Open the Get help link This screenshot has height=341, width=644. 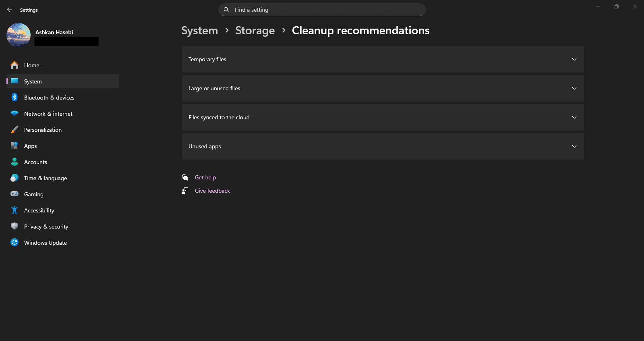click(205, 177)
